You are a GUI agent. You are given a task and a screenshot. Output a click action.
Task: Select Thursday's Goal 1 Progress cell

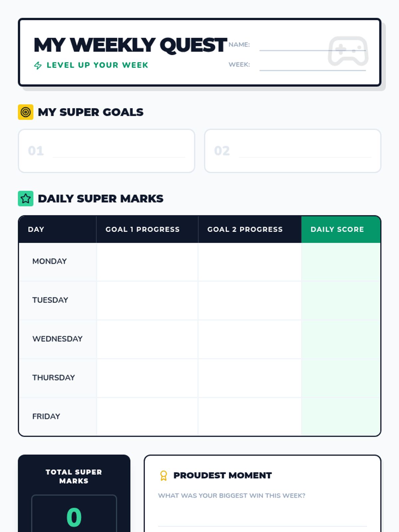147,378
